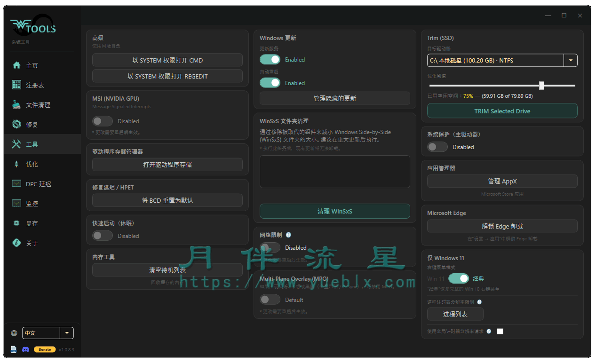Toggle the 网络限制 switch

tap(270, 247)
